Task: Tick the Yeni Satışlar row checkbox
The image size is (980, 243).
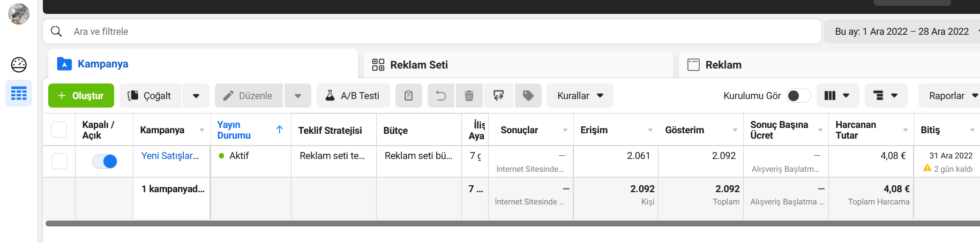Action: tap(59, 161)
